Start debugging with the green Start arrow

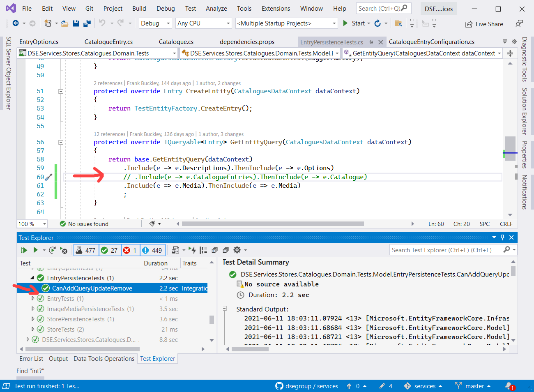pyautogui.click(x=345, y=23)
